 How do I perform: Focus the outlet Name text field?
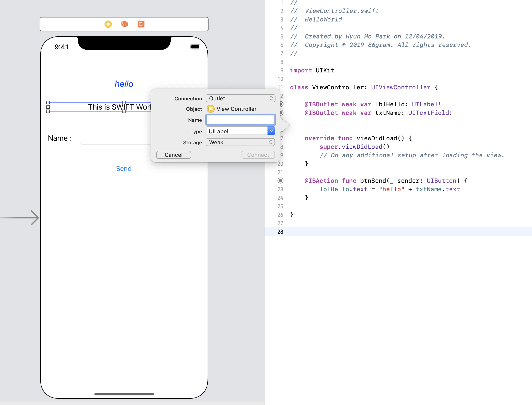tap(241, 120)
